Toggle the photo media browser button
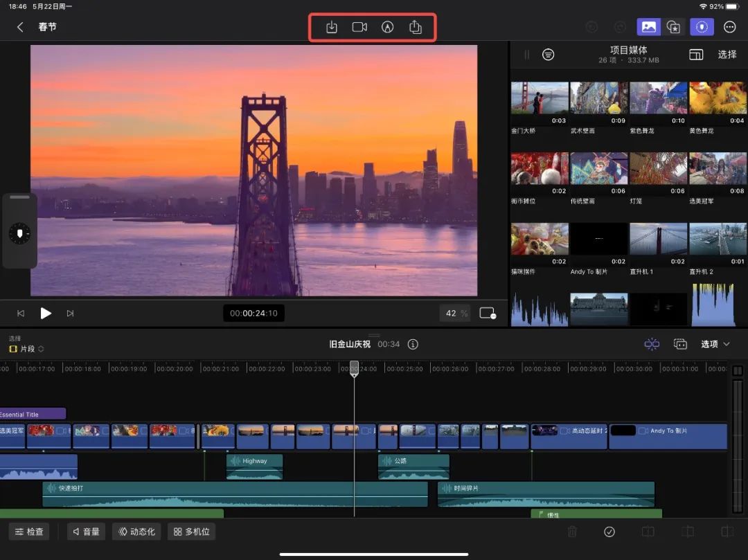The image size is (748, 560). (649, 27)
